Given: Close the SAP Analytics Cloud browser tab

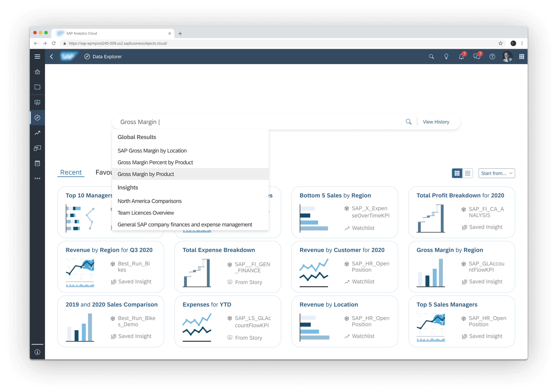Looking at the screenshot, I should coord(170,33).
